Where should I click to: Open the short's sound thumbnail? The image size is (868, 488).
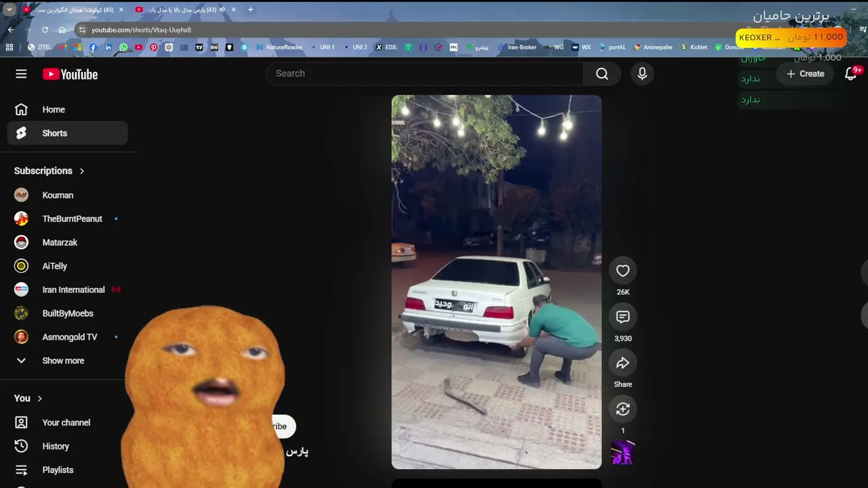[x=623, y=453]
